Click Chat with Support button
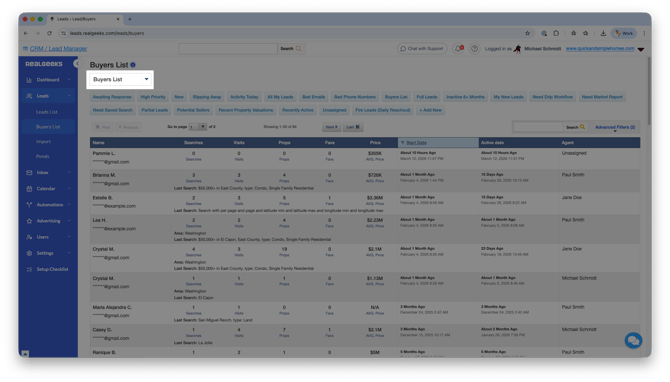 tap(422, 49)
